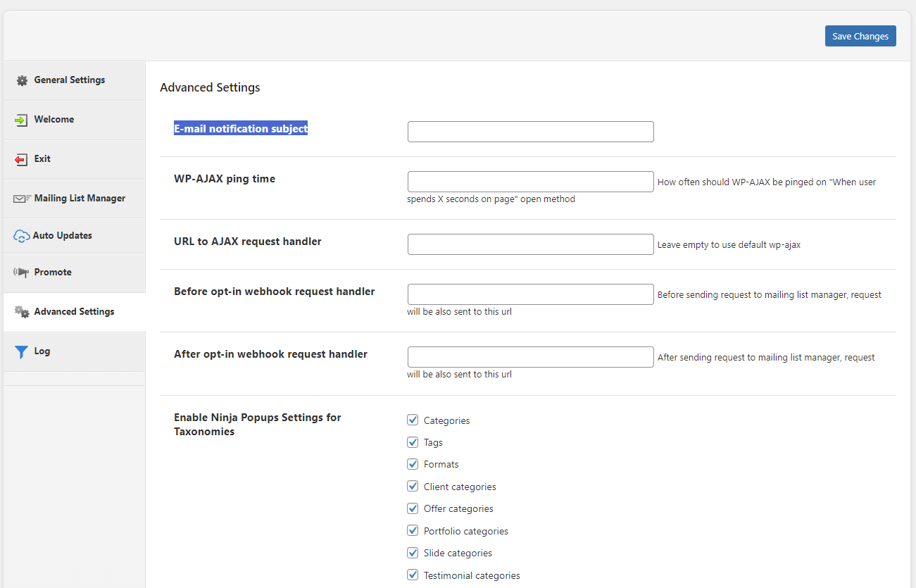Click the Auto Updates cloud icon
The image size is (916, 588).
click(x=21, y=236)
